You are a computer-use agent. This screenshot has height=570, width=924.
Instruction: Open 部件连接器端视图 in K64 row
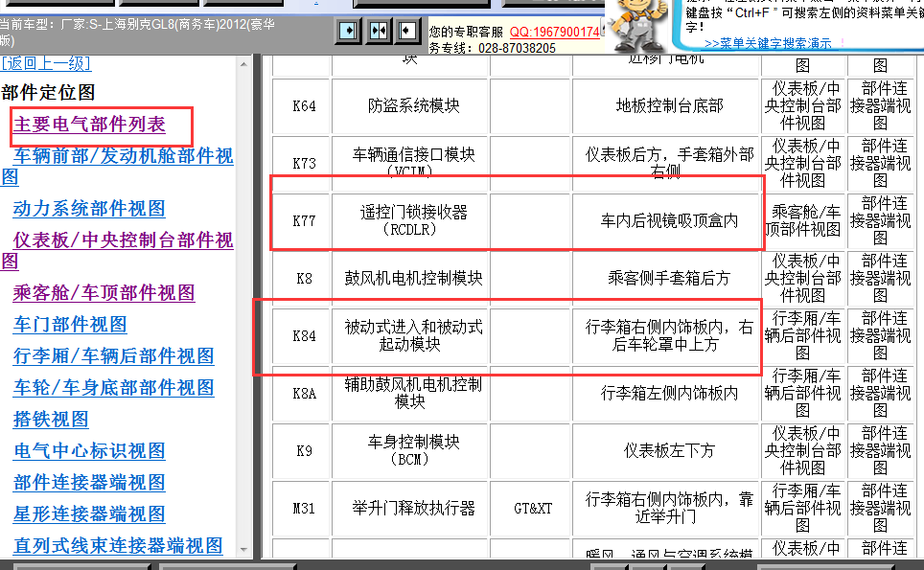[x=881, y=106]
